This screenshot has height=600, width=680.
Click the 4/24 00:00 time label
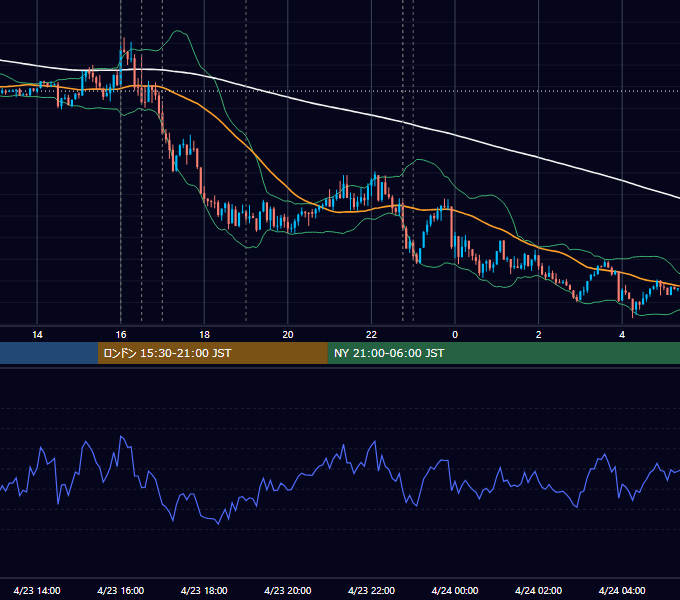pyautogui.click(x=455, y=590)
